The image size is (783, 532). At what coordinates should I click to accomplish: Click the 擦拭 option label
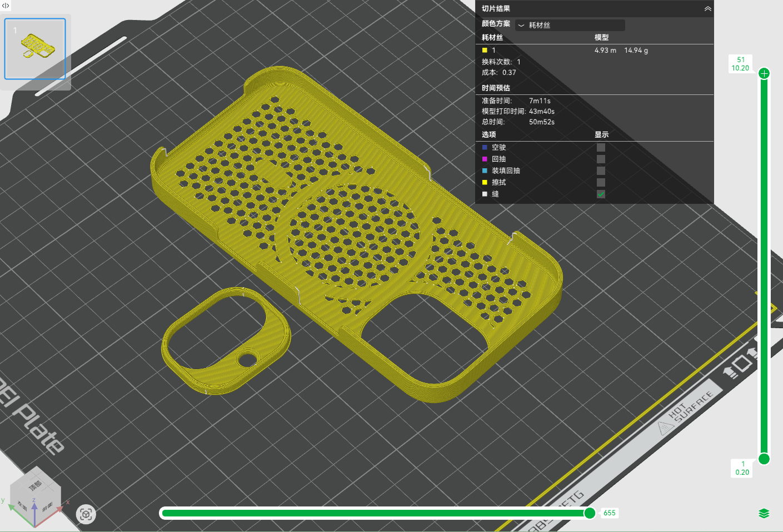tap(499, 183)
